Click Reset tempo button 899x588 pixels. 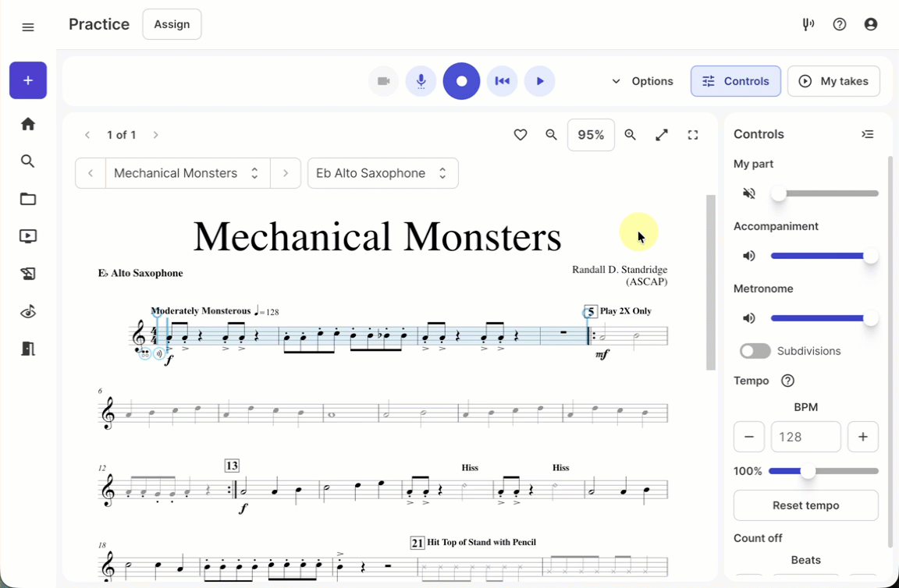[806, 505]
